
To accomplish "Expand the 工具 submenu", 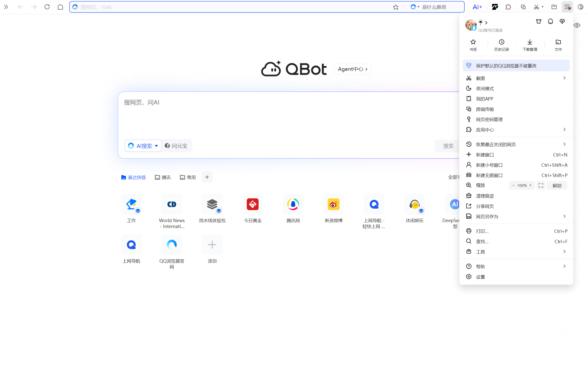I will [x=516, y=252].
